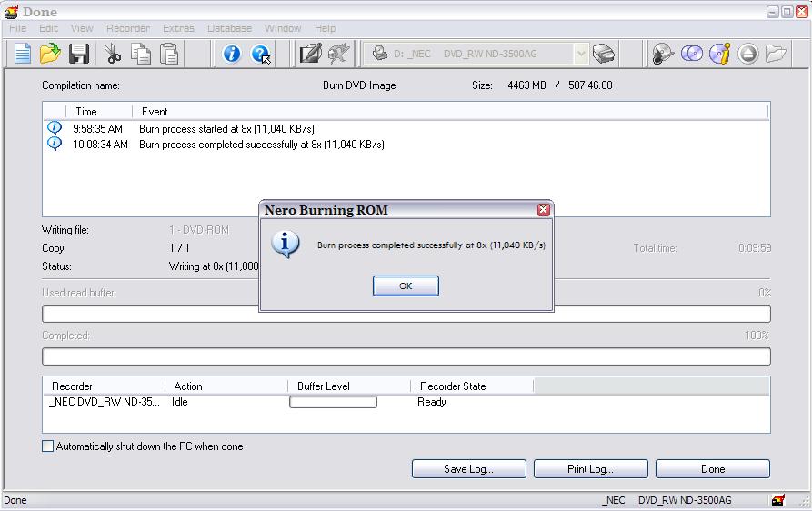Click the '100%' completed percentage
Screen dimensions: 812x511
757,335
